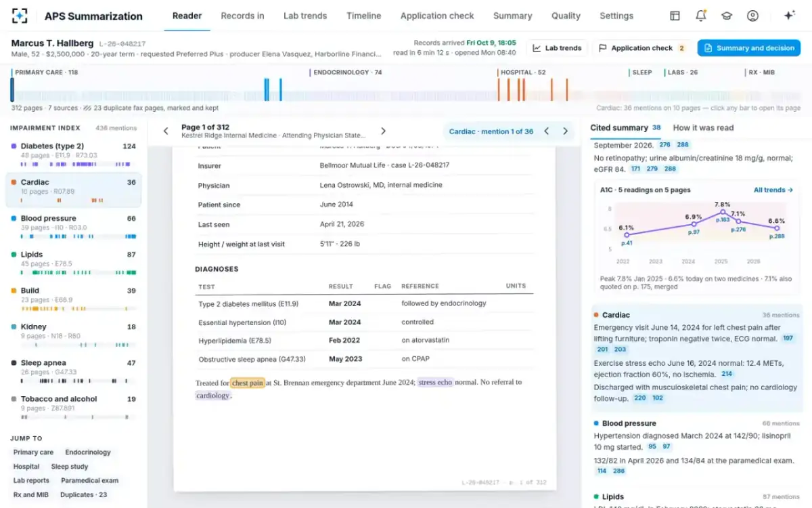
Task: Open the learning graduation cap icon
Action: [726, 16]
